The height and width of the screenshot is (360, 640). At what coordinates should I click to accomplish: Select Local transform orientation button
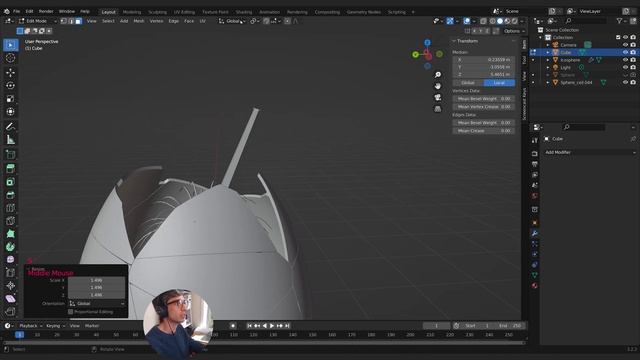(x=499, y=83)
